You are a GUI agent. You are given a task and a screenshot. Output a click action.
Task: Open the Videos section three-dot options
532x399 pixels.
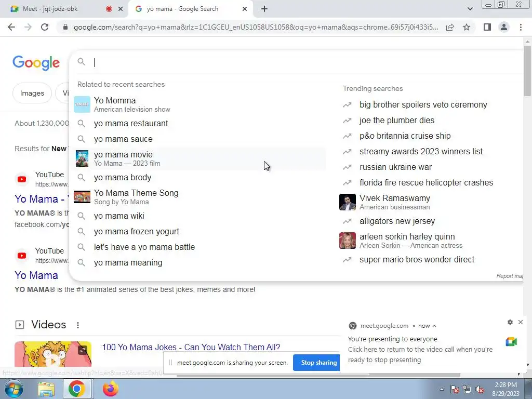coord(78,325)
